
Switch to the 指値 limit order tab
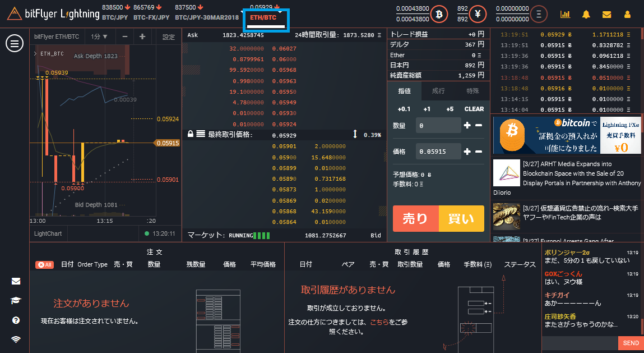click(x=405, y=91)
